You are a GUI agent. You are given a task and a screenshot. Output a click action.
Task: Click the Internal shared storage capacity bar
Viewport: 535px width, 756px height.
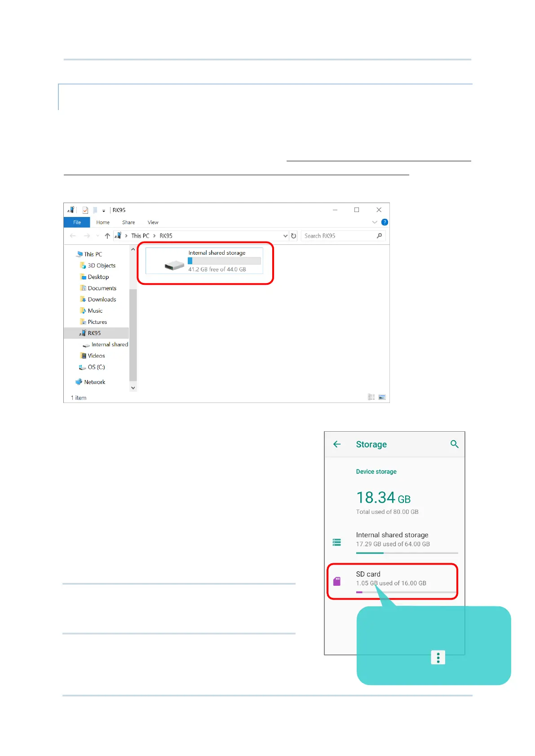[224, 261]
